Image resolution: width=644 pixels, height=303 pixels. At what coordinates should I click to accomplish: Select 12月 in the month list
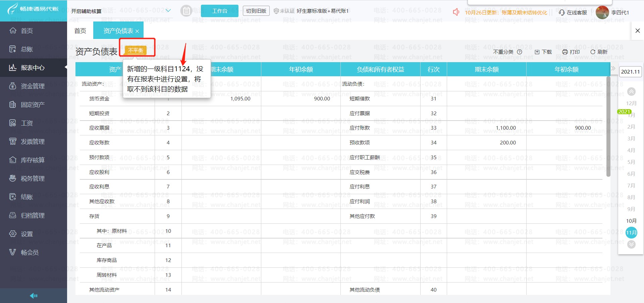pos(631,103)
